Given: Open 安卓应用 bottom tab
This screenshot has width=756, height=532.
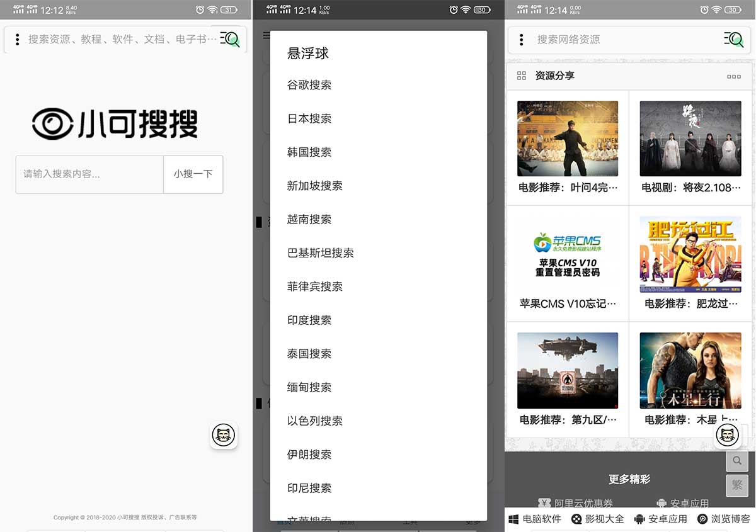Looking at the screenshot, I should (661, 519).
